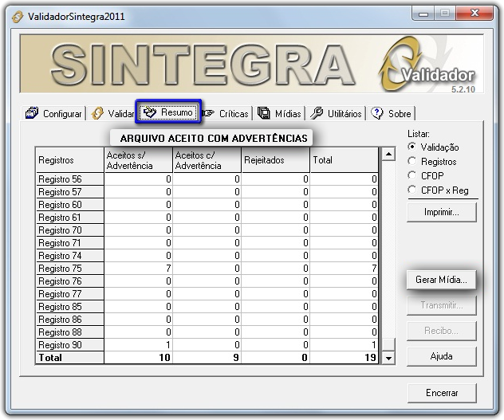Select the Registro 86 row label
The width and height of the screenshot is (504, 420).
pyautogui.click(x=69, y=320)
